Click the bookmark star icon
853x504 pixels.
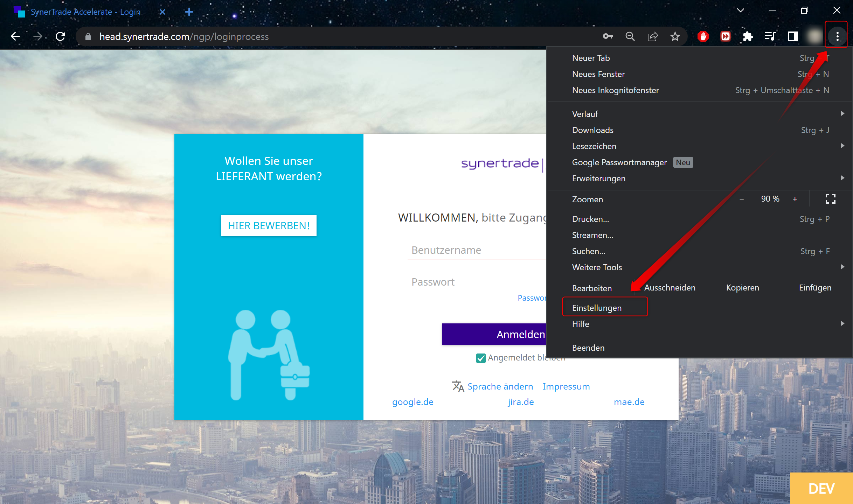675,36
